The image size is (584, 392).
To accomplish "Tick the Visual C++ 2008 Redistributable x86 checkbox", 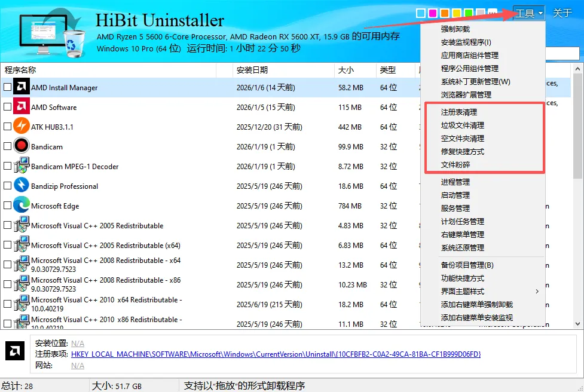I will (x=7, y=284).
